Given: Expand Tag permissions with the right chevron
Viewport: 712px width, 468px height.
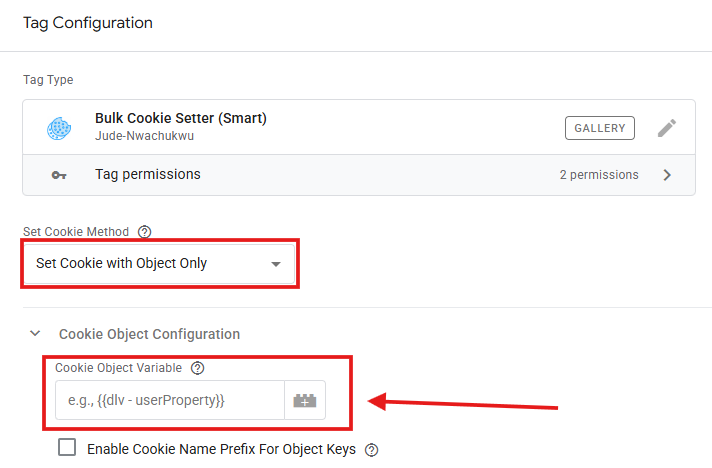Looking at the screenshot, I should click(667, 175).
